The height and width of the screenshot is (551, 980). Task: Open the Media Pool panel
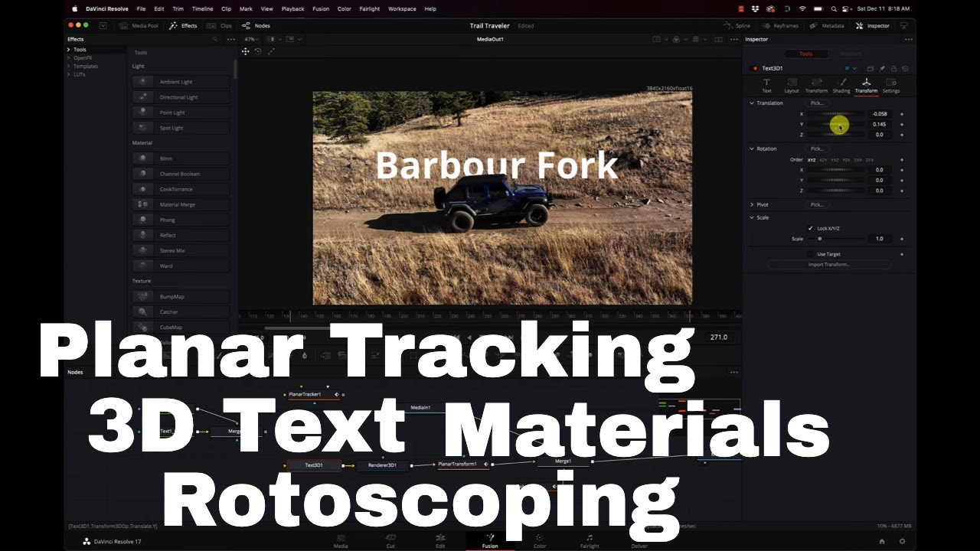click(140, 25)
